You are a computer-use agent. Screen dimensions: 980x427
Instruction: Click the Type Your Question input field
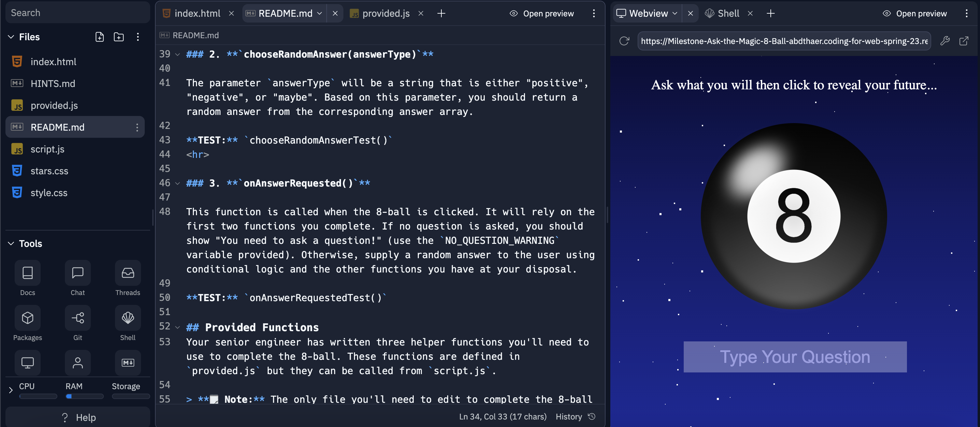(x=795, y=357)
